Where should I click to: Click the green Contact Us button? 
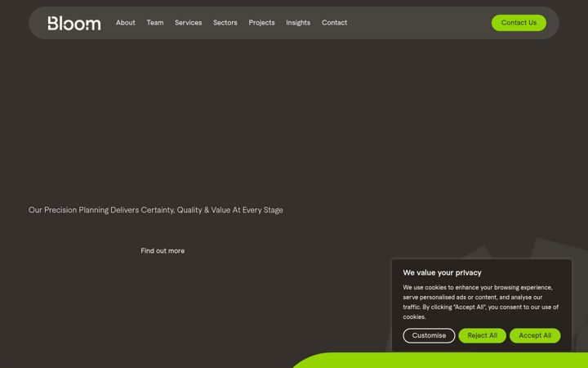pos(519,23)
